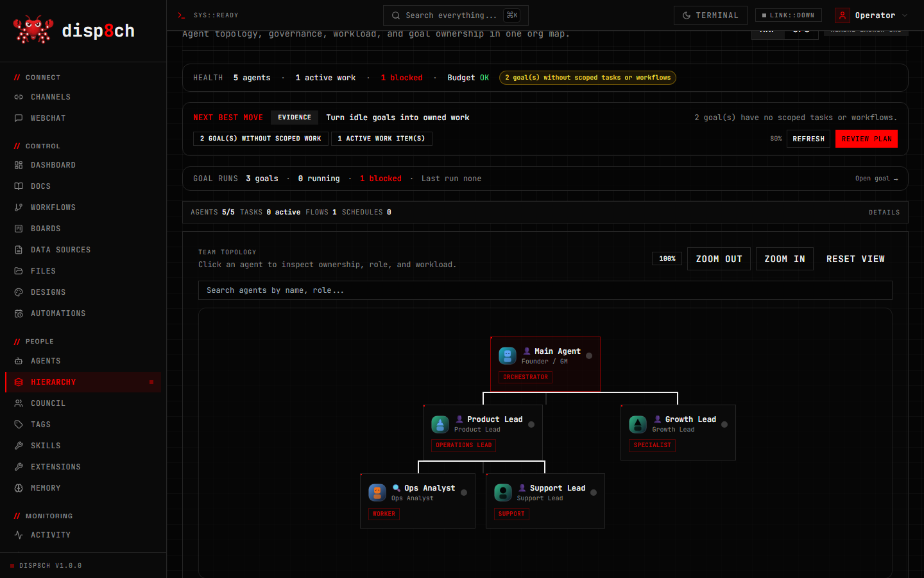Open the Evidence tag

point(295,118)
